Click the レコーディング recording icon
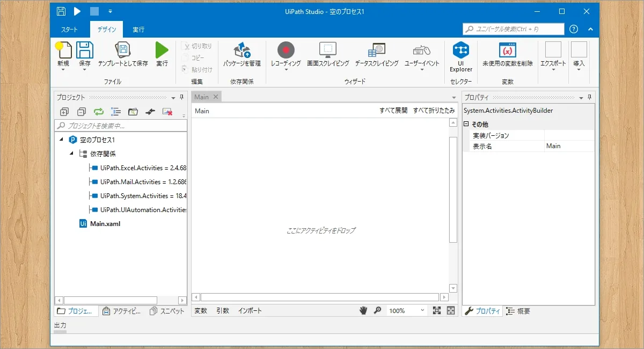Image resolution: width=644 pixels, height=349 pixels. 286,50
